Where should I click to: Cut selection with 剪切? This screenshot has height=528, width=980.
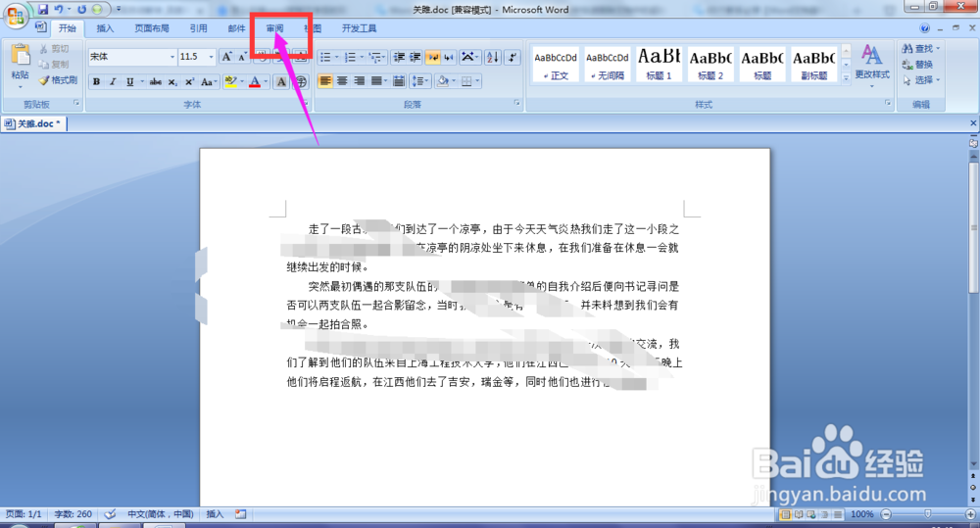coord(54,49)
